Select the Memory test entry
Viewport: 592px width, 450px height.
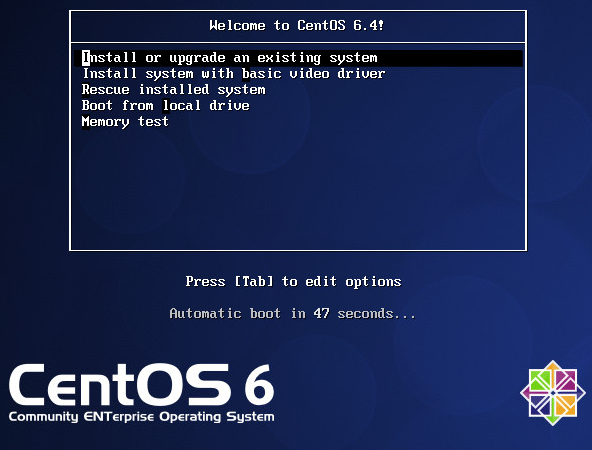[x=125, y=122]
